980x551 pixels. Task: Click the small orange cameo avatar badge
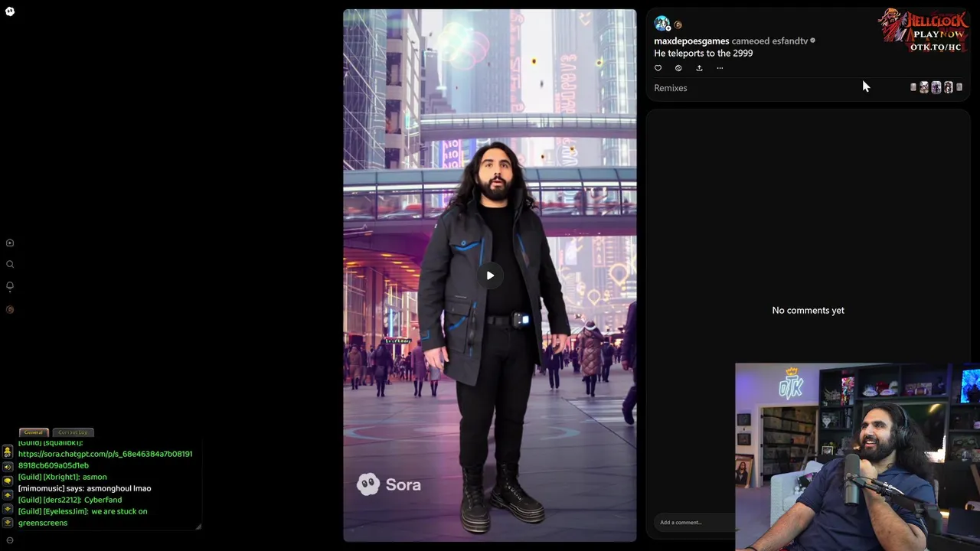678,25
